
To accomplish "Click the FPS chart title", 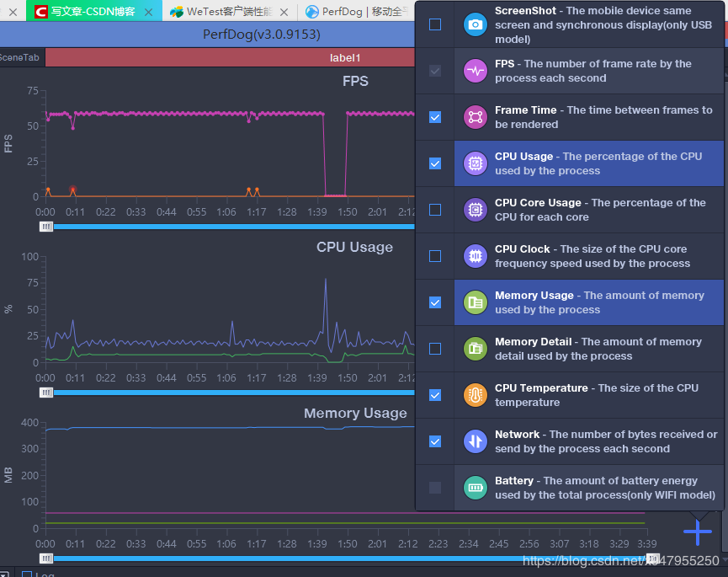I will tap(355, 81).
